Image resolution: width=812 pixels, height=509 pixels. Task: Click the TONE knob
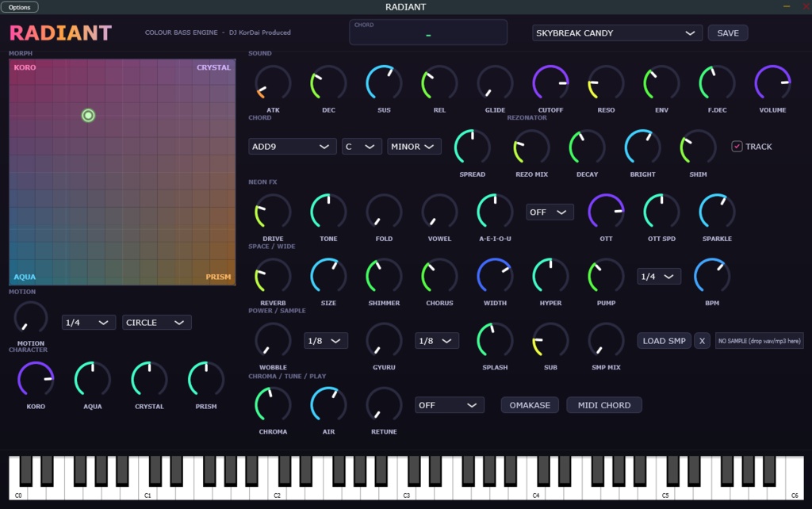(x=328, y=212)
